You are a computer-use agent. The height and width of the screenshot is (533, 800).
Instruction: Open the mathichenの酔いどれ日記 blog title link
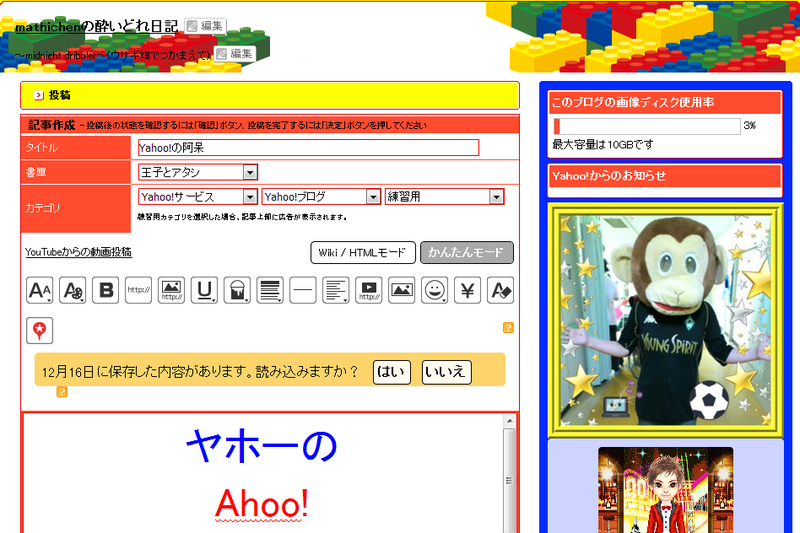tap(96, 27)
